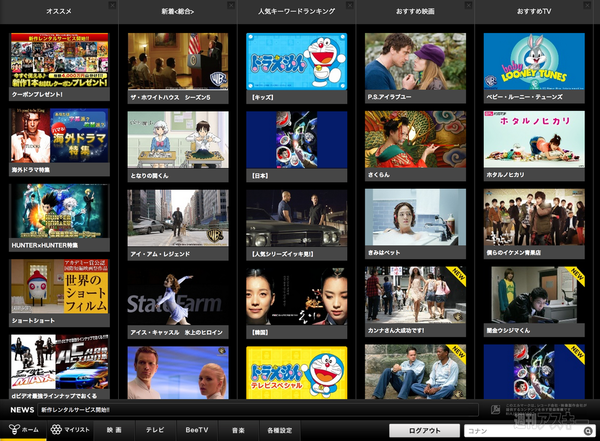Screen dimensions: 600x441
Task: Select the 新着<総合> column header
Action: click(x=178, y=11)
